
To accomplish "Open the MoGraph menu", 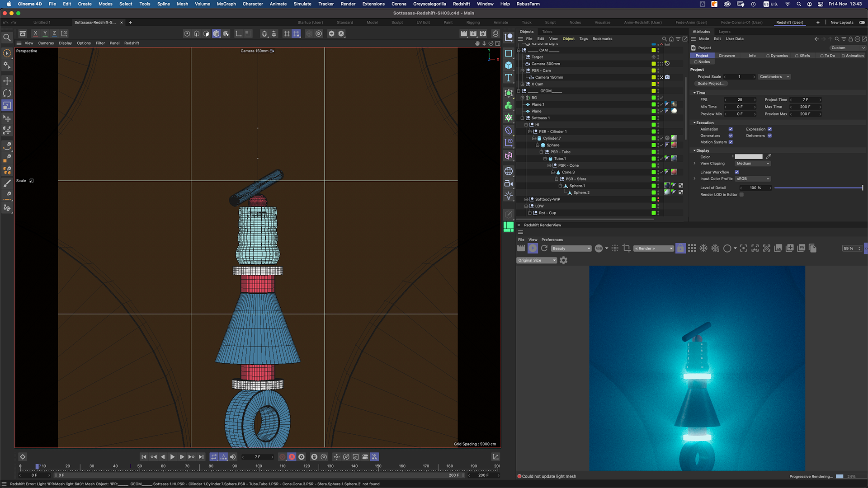I will (226, 4).
